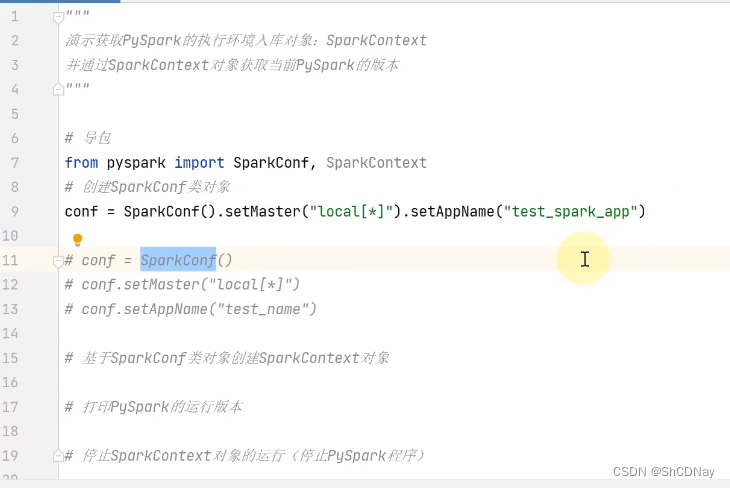The image size is (730, 488).
Task: Click the setAppName method call on line 9
Action: [456, 211]
